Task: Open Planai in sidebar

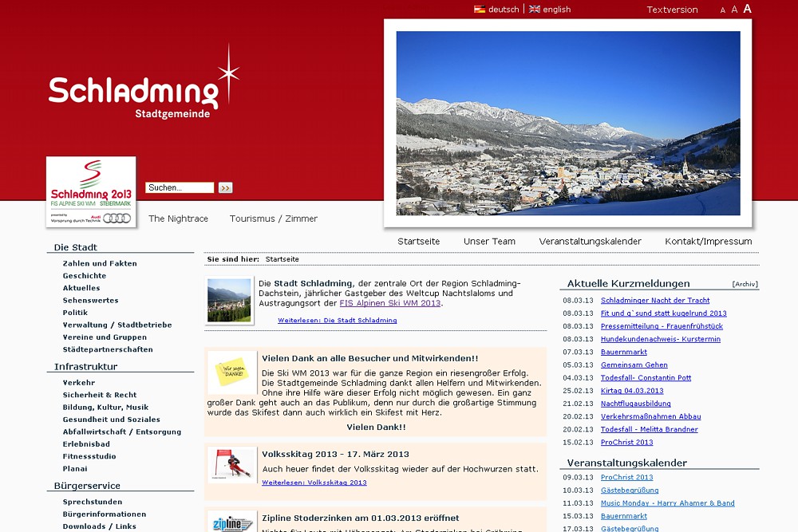Action: (x=75, y=468)
